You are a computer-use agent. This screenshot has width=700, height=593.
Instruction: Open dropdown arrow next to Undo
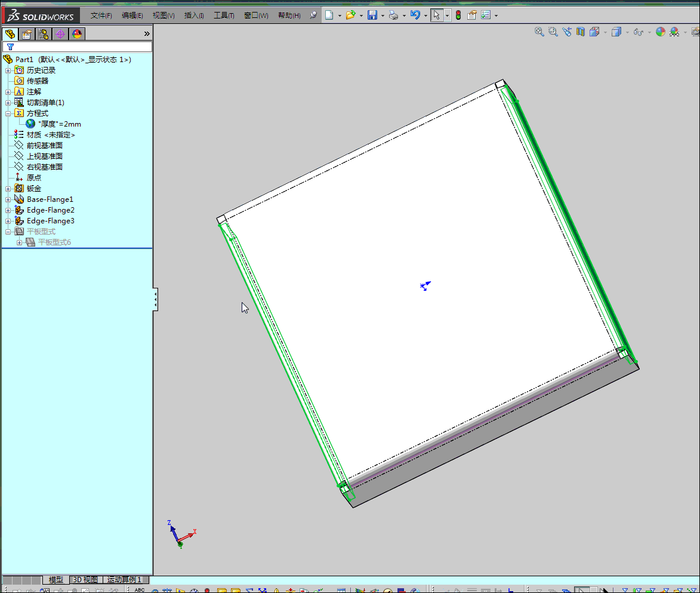click(x=425, y=16)
